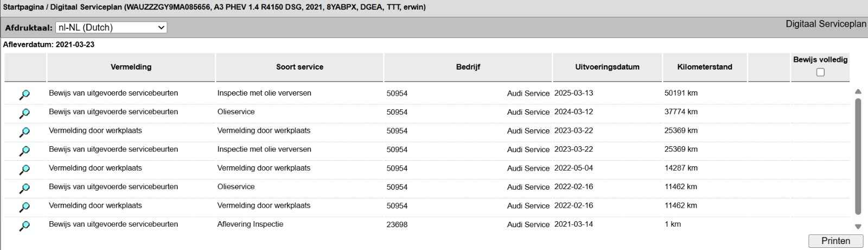View details of the 2024-03-12 Olieservice entry

24,114
